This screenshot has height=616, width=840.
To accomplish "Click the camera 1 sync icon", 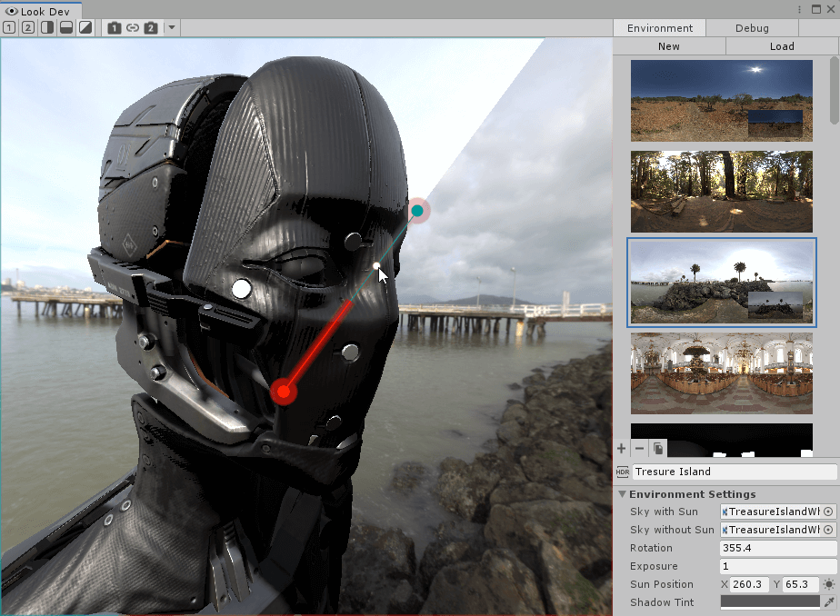I will tap(115, 27).
